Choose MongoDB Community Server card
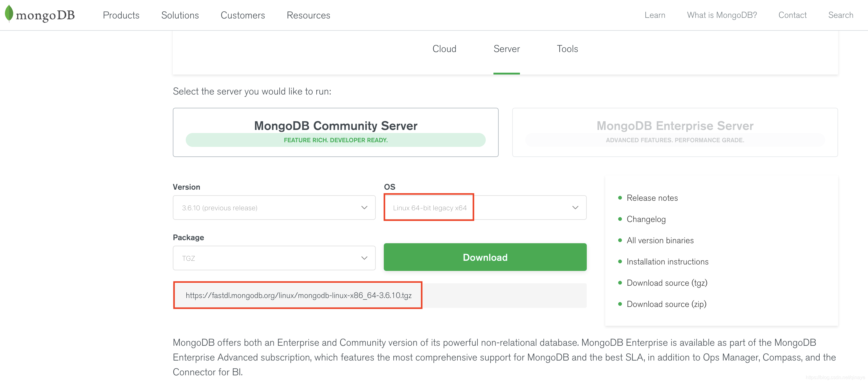Image resolution: width=868 pixels, height=383 pixels. 336,132
